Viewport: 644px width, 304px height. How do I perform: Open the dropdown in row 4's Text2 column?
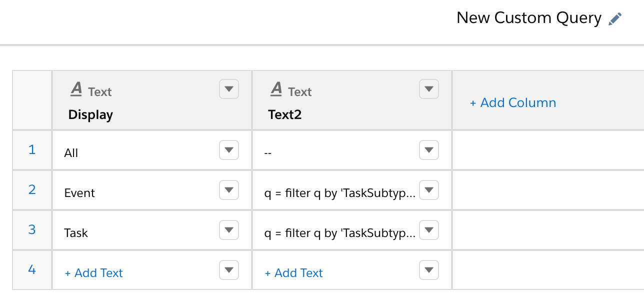[x=428, y=270]
